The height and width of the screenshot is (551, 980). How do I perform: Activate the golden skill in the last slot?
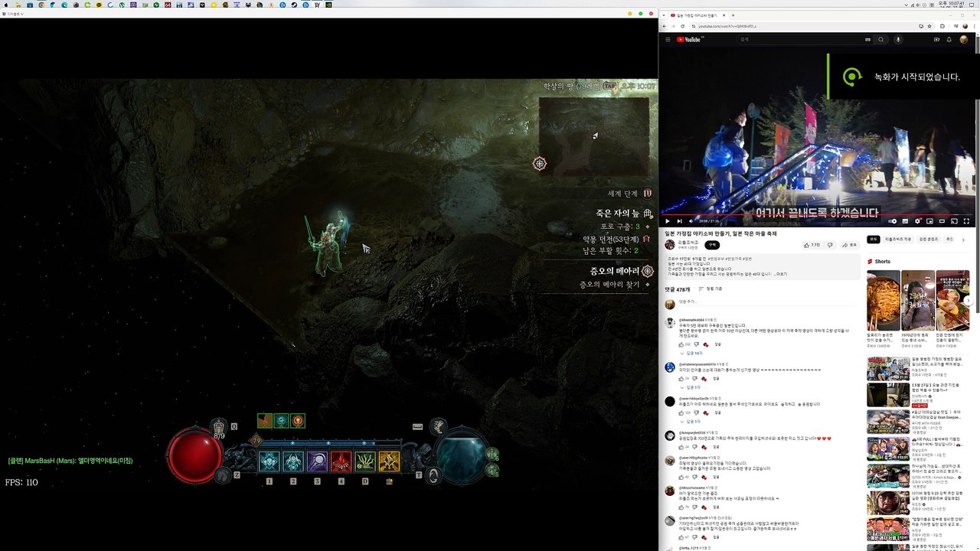click(x=389, y=461)
